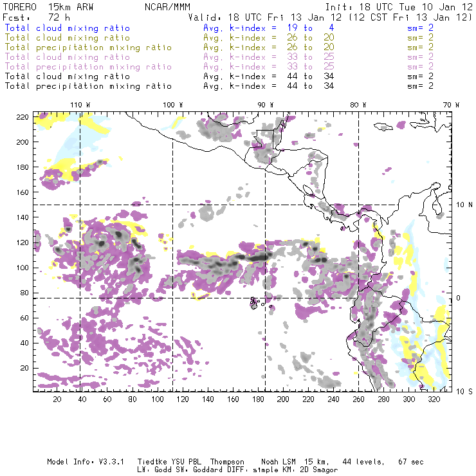Click the '10 N' latitude label

click(x=464, y=205)
